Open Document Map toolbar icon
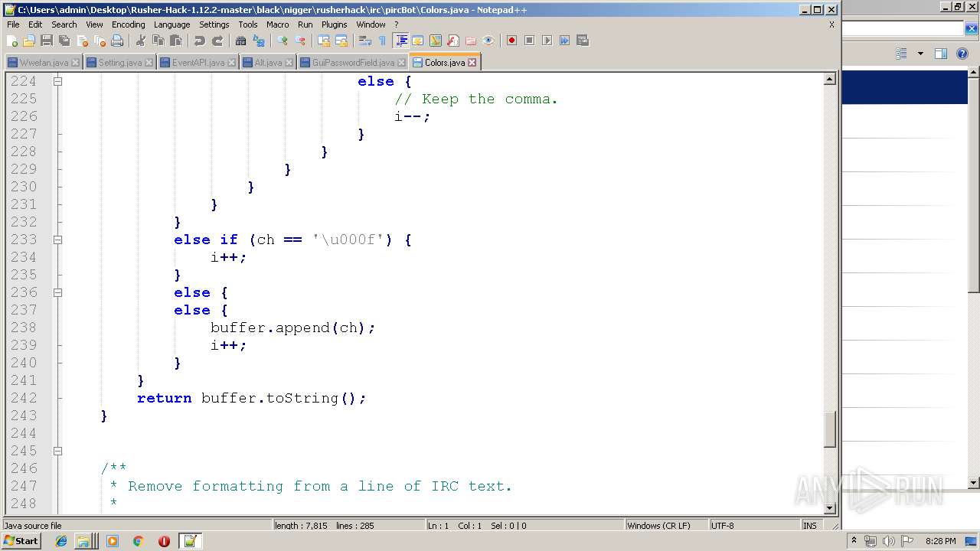980x551 pixels. click(x=436, y=41)
